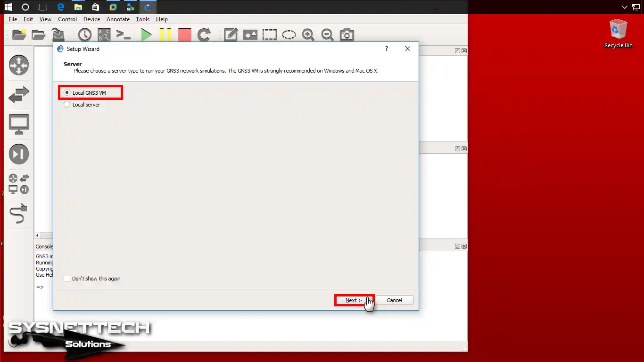Open the snapshot manager clock icon
The width and height of the screenshot is (644, 362).
[85, 35]
